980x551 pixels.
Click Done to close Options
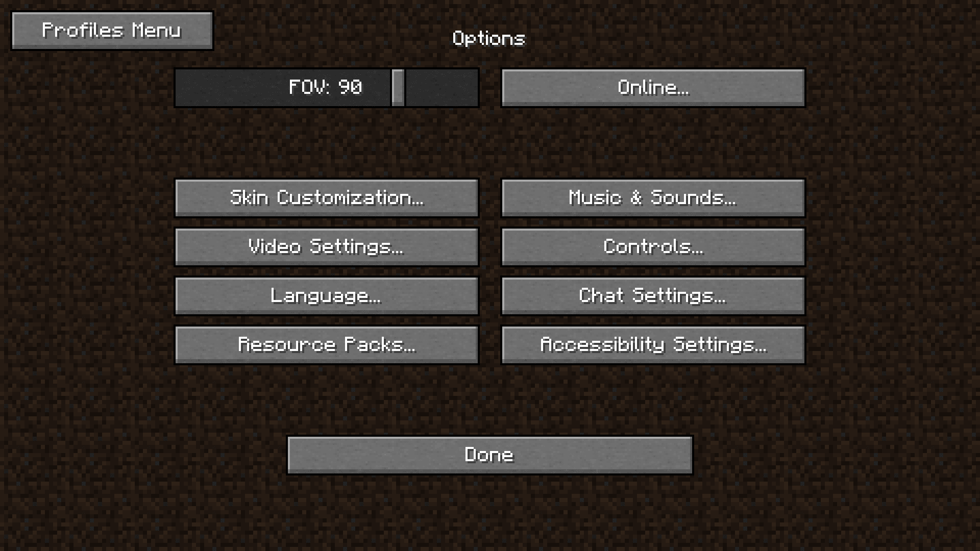489,454
